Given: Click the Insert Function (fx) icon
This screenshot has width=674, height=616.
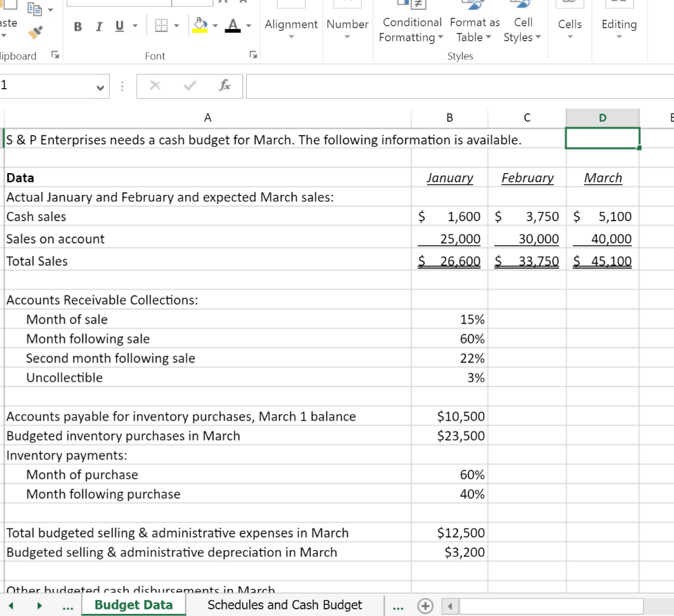Looking at the screenshot, I should click(x=224, y=86).
